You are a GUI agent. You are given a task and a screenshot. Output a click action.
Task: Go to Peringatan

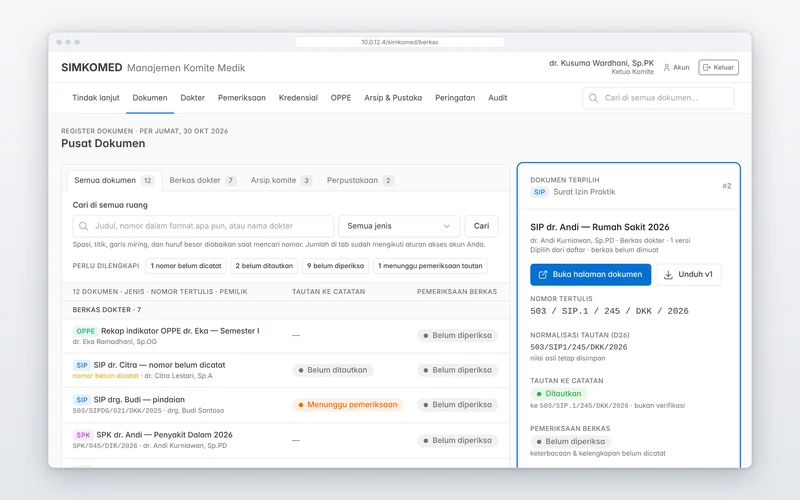click(x=455, y=98)
